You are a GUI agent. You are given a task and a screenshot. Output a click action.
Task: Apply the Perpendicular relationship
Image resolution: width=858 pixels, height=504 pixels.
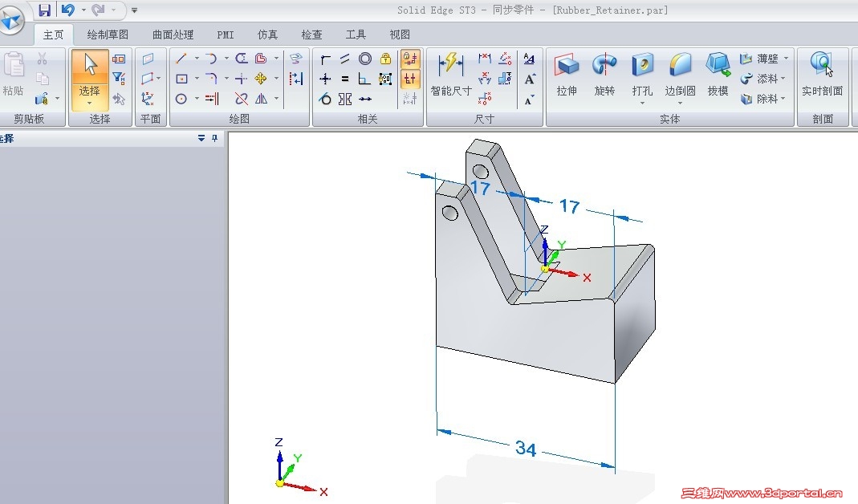[x=365, y=79]
